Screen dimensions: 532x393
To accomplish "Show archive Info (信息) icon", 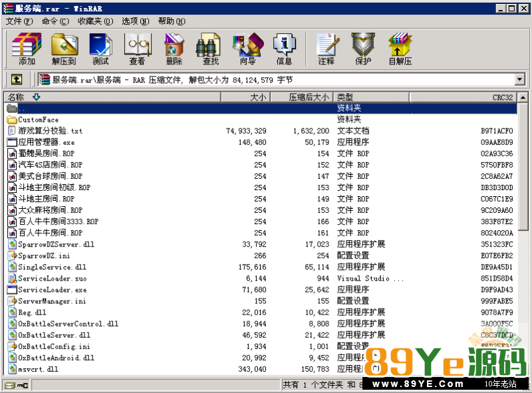I will pyautogui.click(x=285, y=49).
